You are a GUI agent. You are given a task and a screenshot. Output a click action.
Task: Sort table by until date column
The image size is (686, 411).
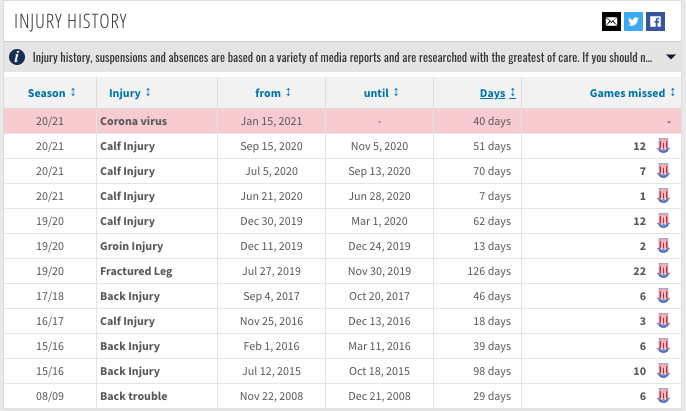click(x=381, y=93)
